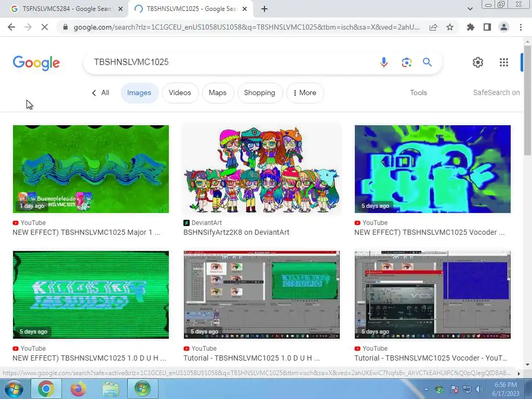Open the Action Center flag icon
This screenshot has width=532, height=399.
pyautogui.click(x=454, y=389)
